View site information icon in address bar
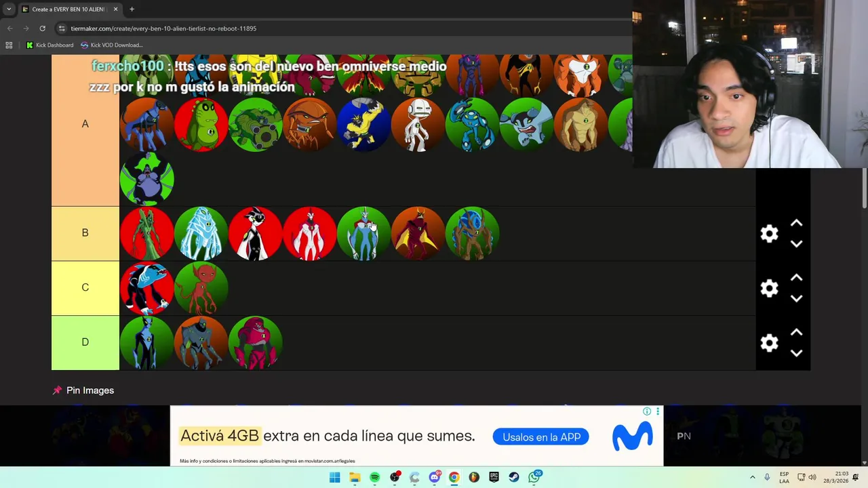This screenshot has height=488, width=868. tap(62, 28)
